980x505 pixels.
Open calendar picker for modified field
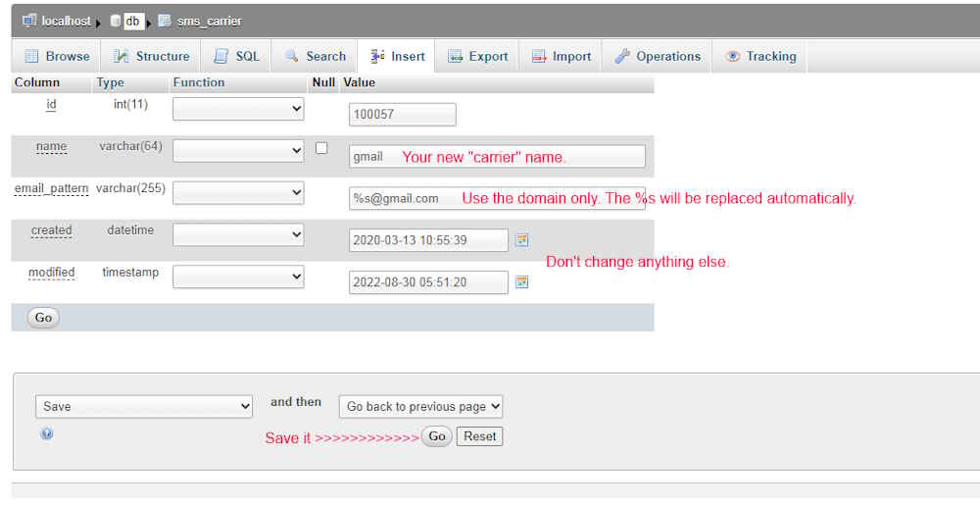pyautogui.click(x=522, y=282)
